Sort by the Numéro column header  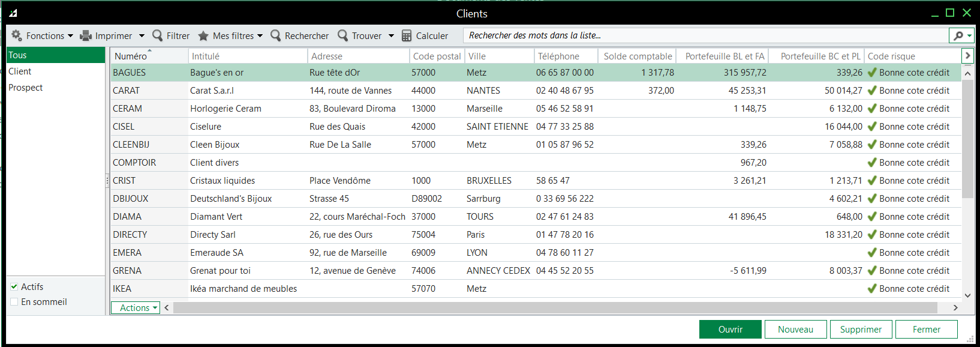coord(149,56)
